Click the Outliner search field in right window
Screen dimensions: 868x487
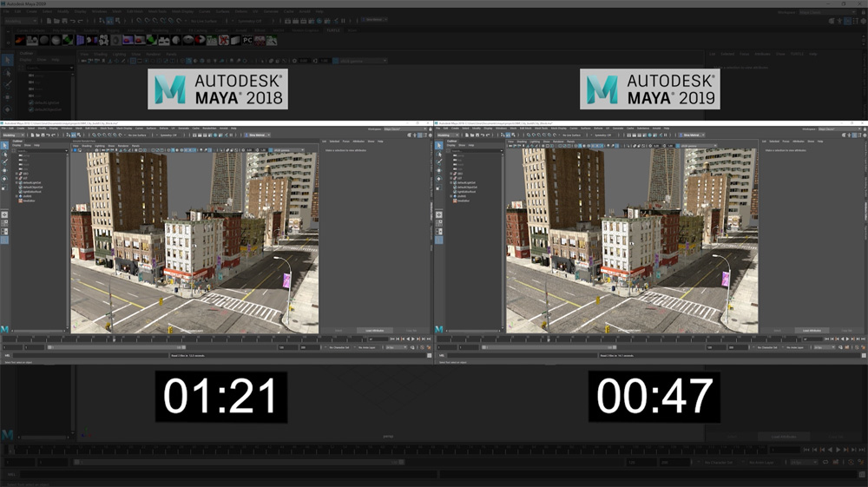point(475,150)
